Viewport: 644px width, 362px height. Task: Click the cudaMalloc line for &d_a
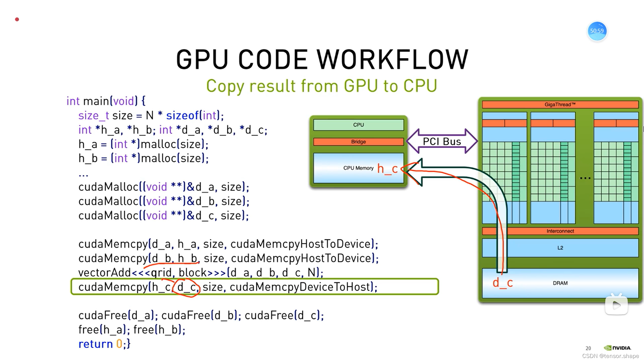pos(164,187)
